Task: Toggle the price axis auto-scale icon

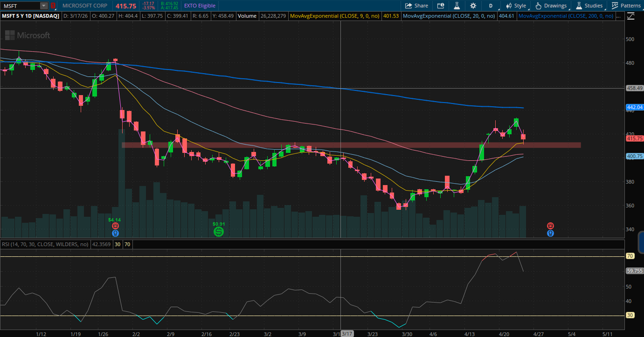Action: (632, 16)
